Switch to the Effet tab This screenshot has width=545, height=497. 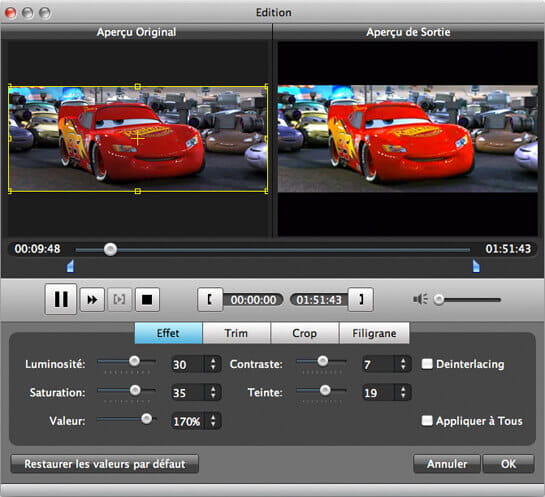click(168, 333)
